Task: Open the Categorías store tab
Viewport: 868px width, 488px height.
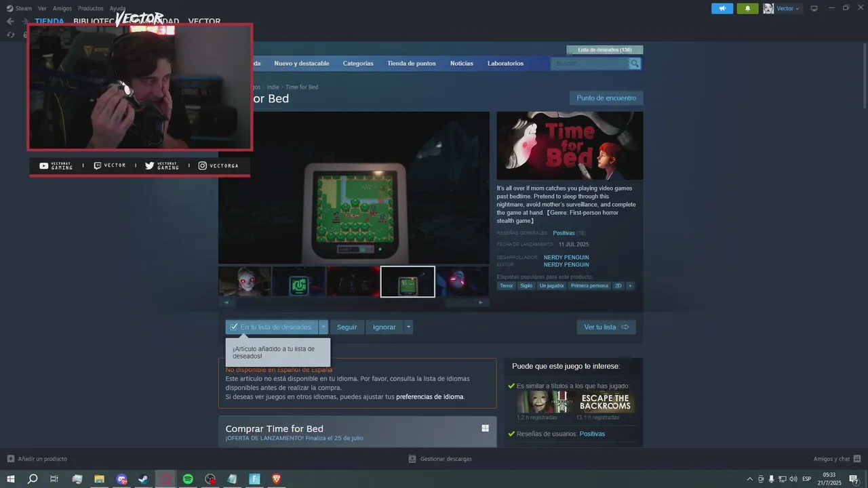Action: pyautogui.click(x=358, y=63)
